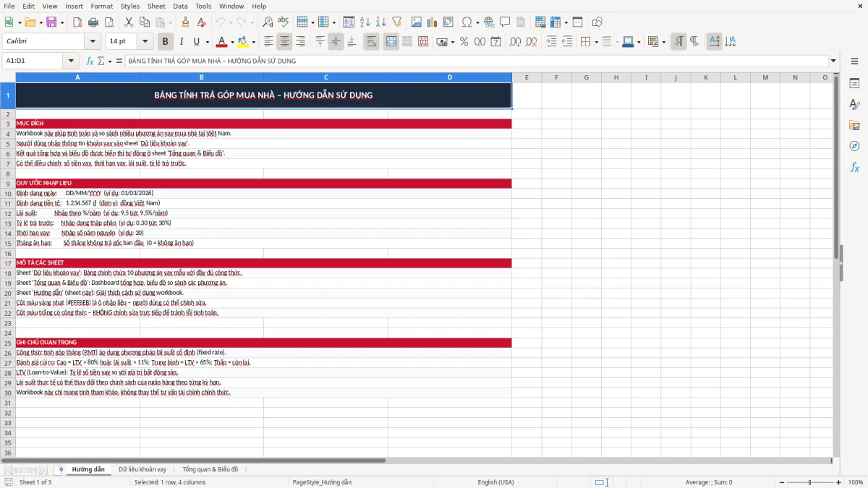Click the Increase Indent icon

click(551, 42)
